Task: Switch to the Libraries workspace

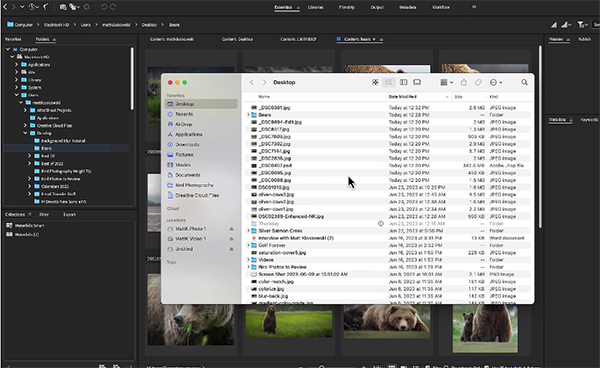Action: tap(316, 7)
